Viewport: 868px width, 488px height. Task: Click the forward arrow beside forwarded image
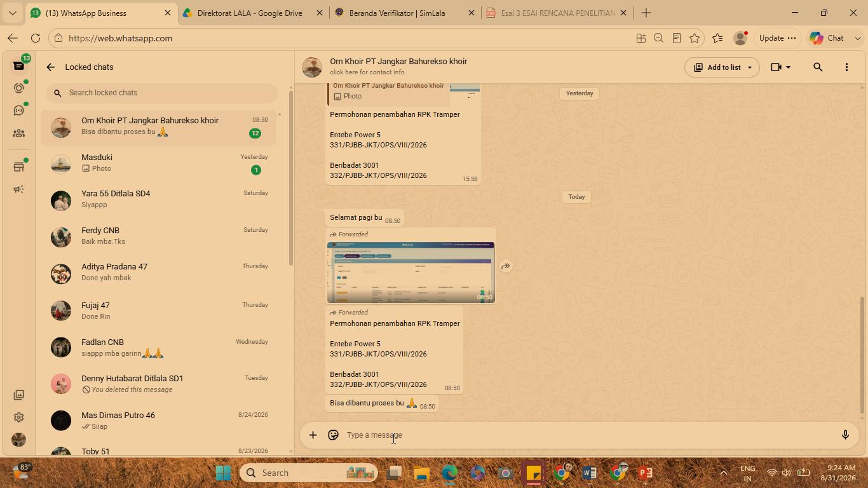pos(506,266)
